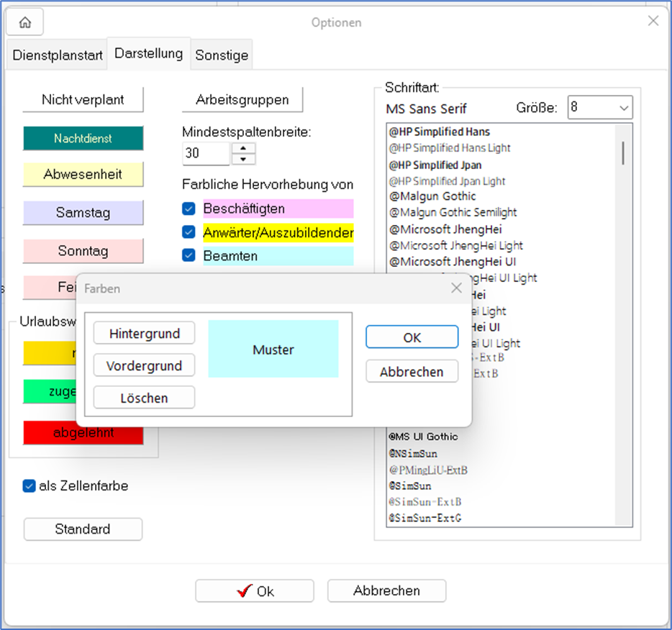Pick the Nachtdienst teal color swatch
Image resolution: width=672 pixels, height=630 pixels.
(83, 138)
